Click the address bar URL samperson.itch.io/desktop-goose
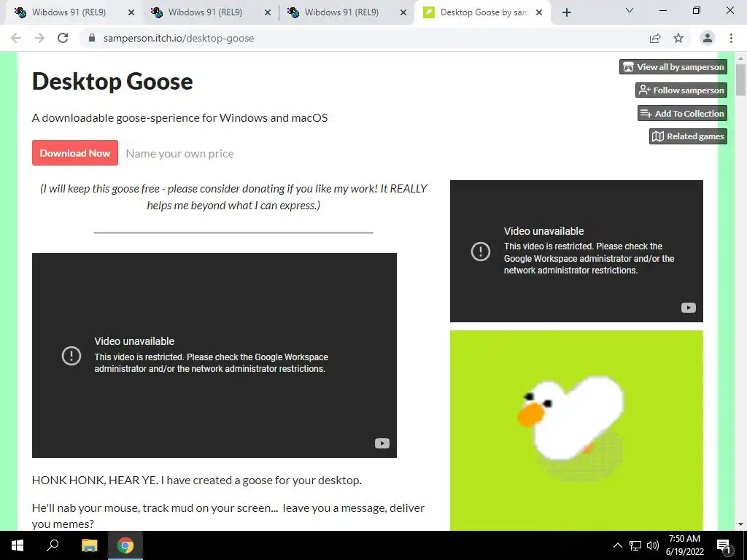Viewport: 747px width, 560px height. pyautogui.click(x=179, y=38)
